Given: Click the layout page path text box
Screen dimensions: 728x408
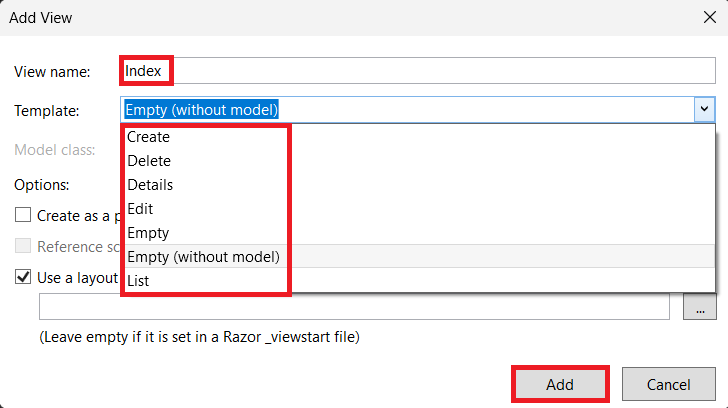Looking at the screenshot, I should (x=353, y=307).
